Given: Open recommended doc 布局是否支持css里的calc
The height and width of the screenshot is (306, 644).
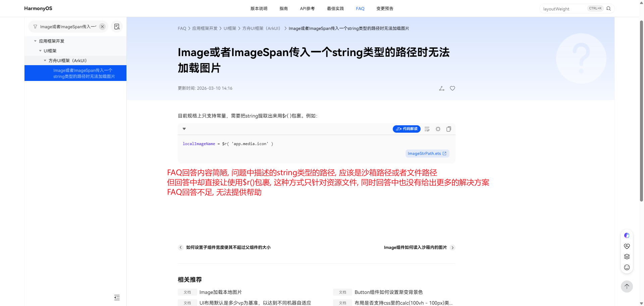Looking at the screenshot, I should tap(404, 303).
